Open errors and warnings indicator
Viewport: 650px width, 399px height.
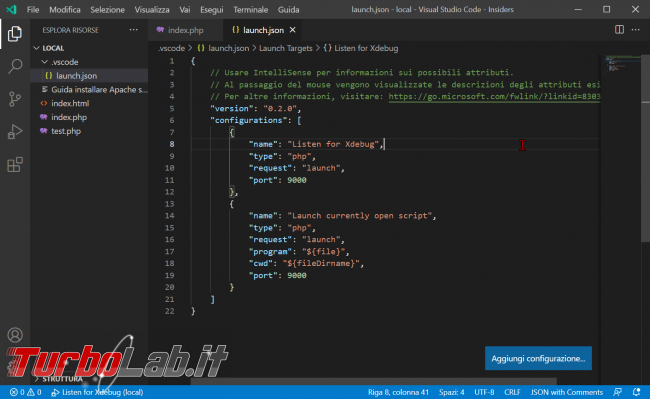tap(25, 392)
